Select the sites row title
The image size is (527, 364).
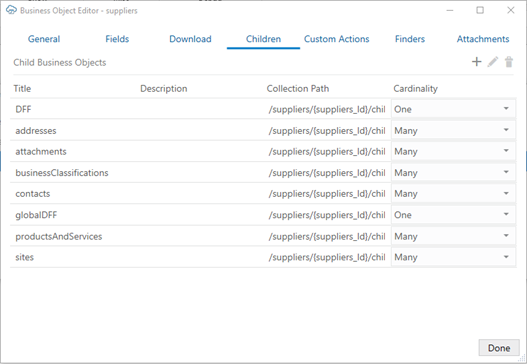point(25,257)
